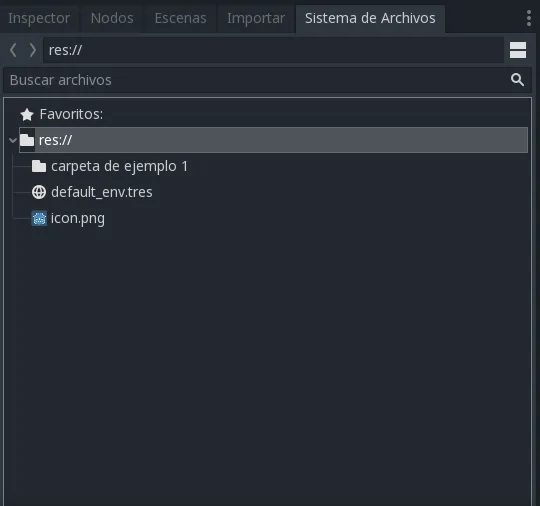
Task: Click the magnifier search icon
Action: click(517, 80)
